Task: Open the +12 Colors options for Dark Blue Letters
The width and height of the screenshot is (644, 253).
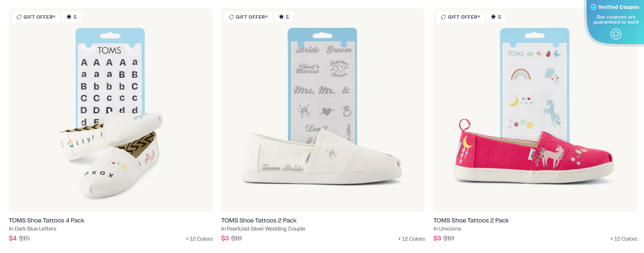Action: coord(199,239)
